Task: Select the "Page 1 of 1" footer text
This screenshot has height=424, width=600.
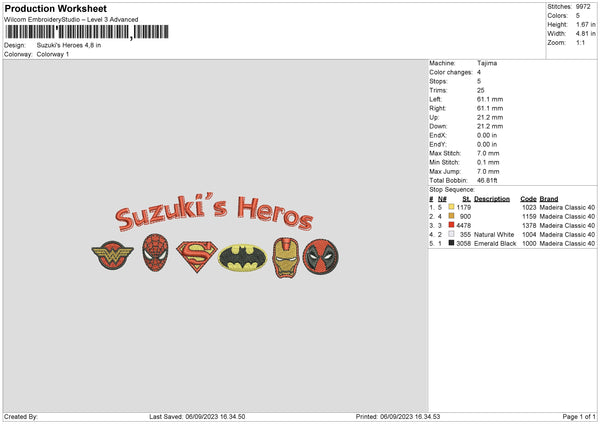Action: (579, 417)
